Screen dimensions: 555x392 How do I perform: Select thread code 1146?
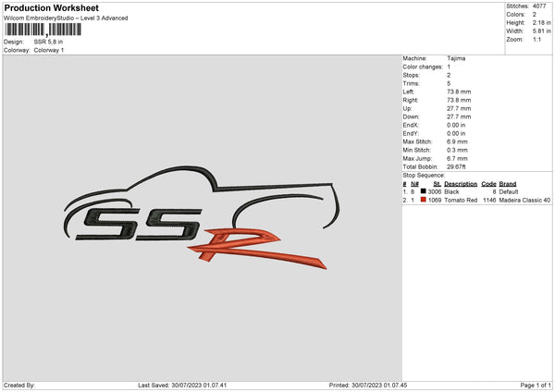489,201
